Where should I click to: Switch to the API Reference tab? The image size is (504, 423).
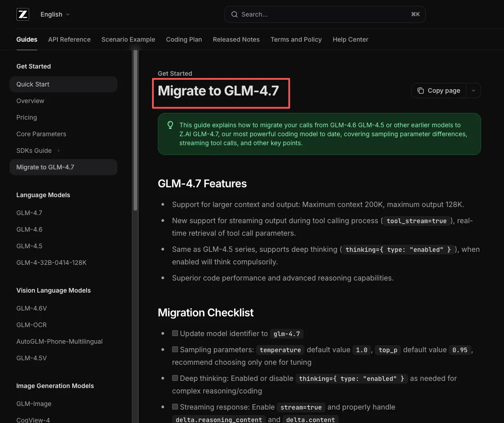pyautogui.click(x=69, y=39)
